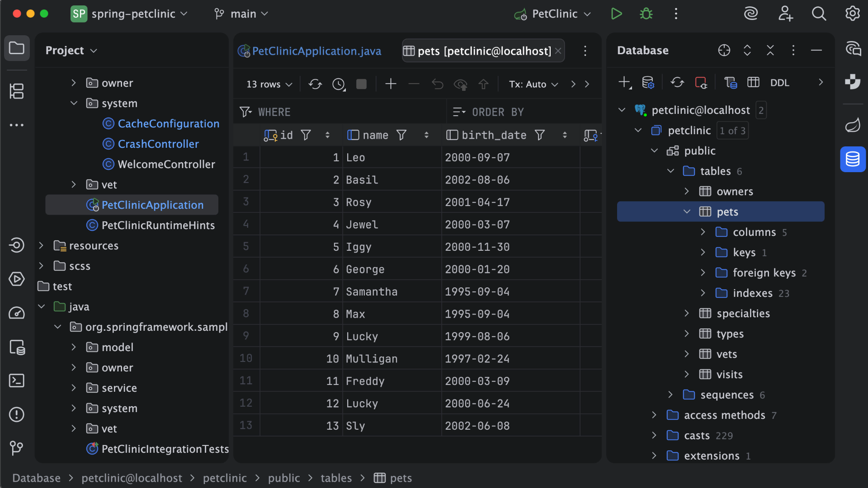Open the Terminal tool window icon
Screen dimensions: 868x488
pyautogui.click(x=17, y=381)
